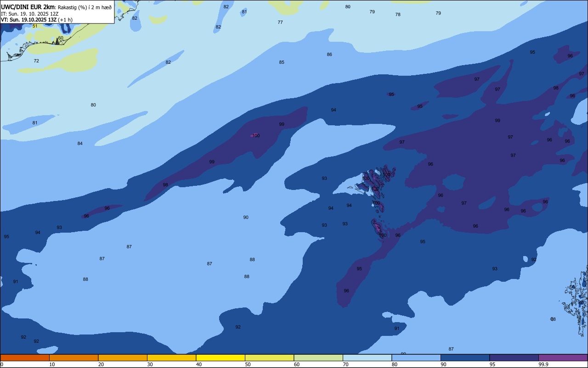The width and height of the screenshot is (588, 368).
Task: Click the "40" label on the colour scale
Action: click(x=199, y=364)
